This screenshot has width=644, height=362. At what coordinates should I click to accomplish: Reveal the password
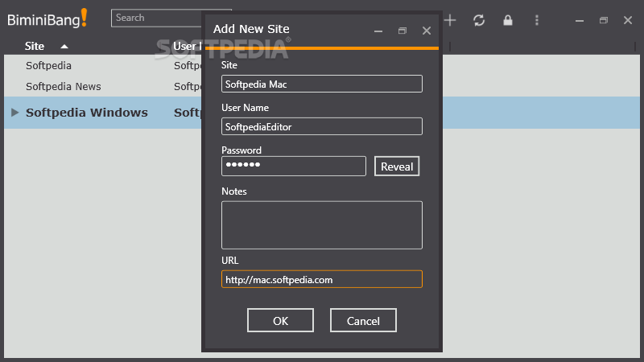click(397, 167)
